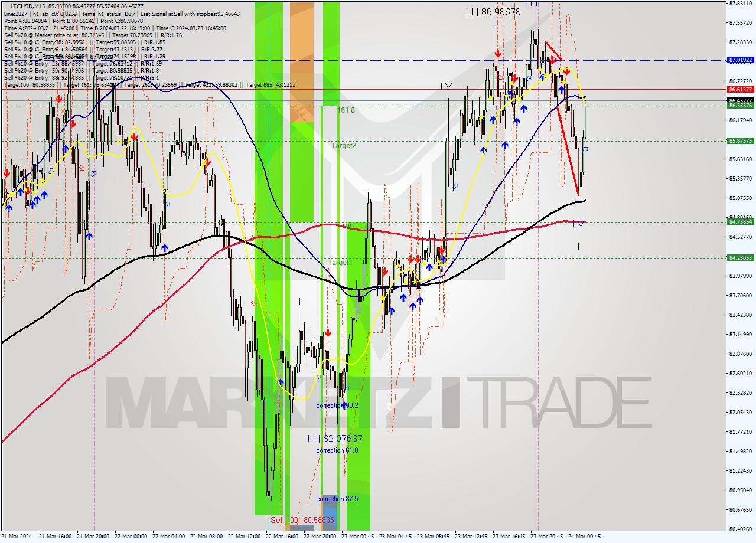This screenshot has width=756, height=543.
Task: Click the 'Time A:2024.03.21' info line
Action: tap(115, 28)
